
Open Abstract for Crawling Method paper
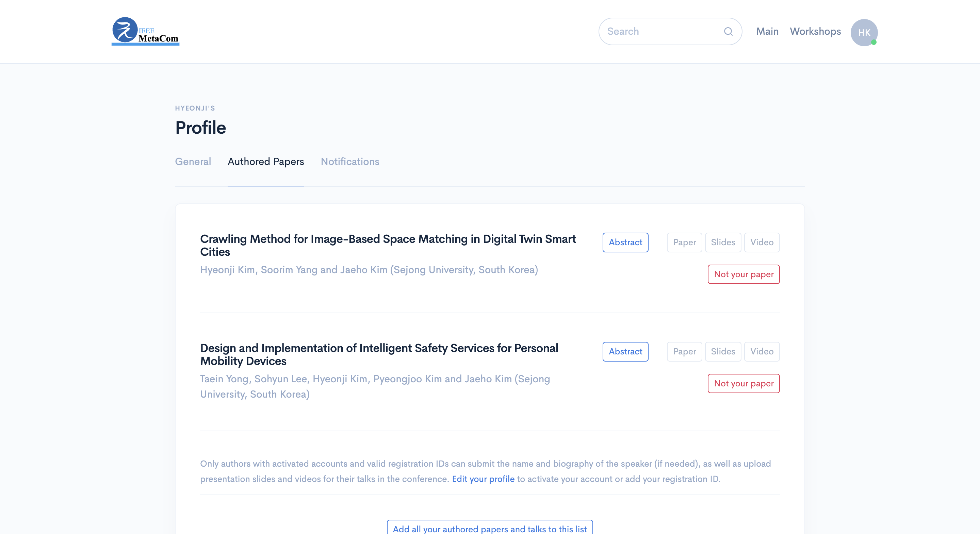coord(625,242)
